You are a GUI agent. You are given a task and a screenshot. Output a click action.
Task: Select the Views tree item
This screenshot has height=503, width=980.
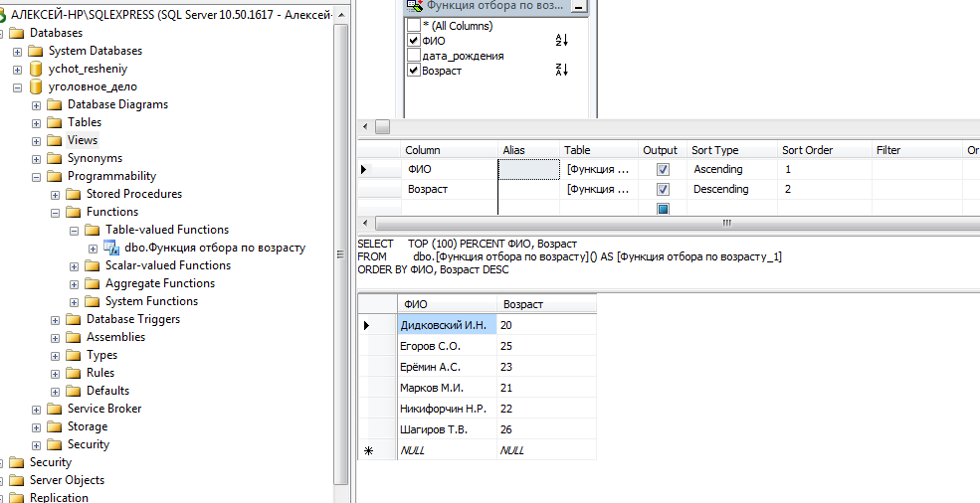coord(83,140)
